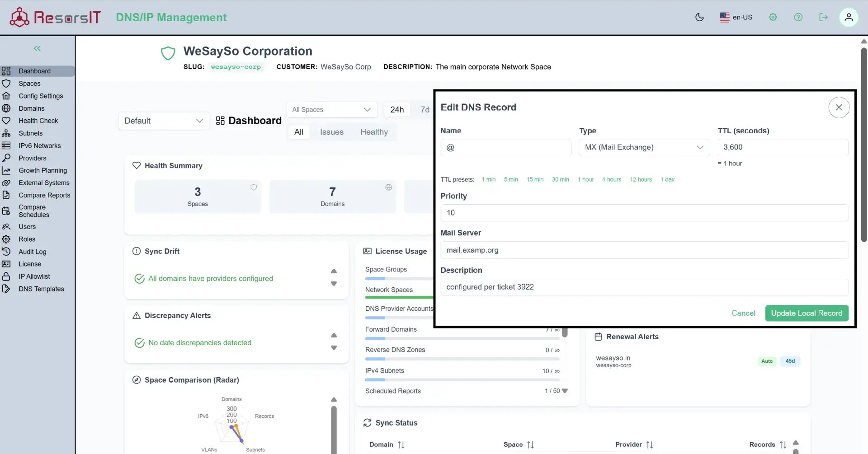868x454 pixels.
Task: Open License icon in sidebar
Action: coord(6,264)
